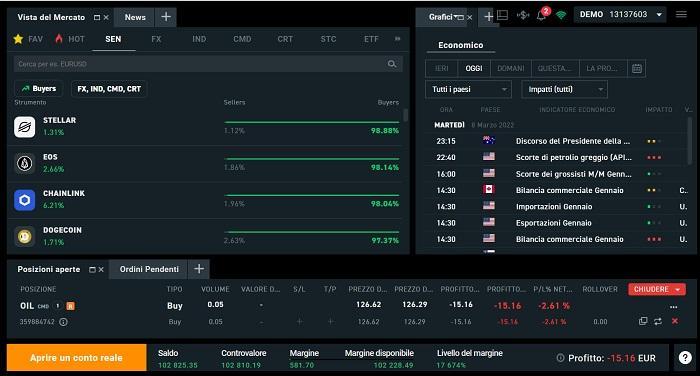
Task: Select the DOMANI calendar period
Action: pos(511,68)
